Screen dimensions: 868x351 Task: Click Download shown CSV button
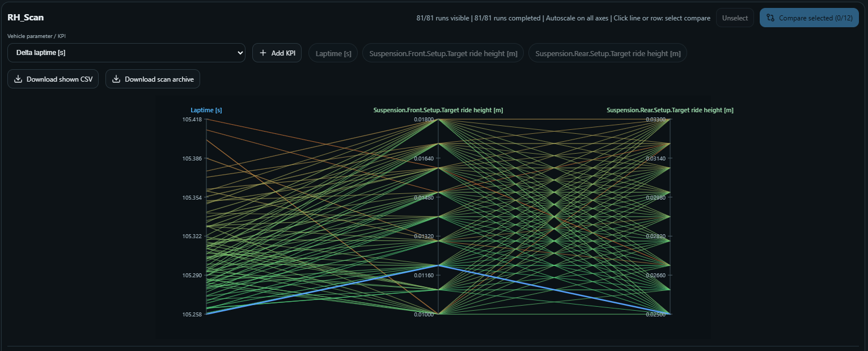click(53, 79)
